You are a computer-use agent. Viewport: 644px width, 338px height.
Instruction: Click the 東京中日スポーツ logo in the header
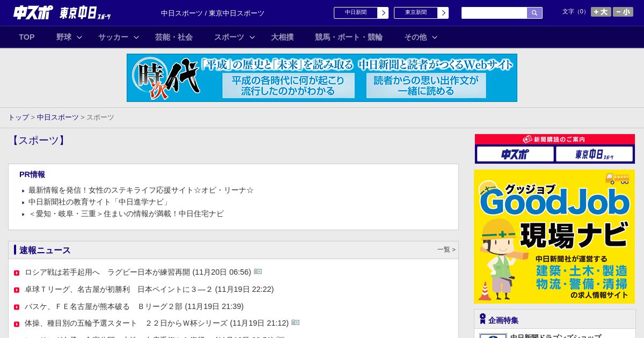85,13
